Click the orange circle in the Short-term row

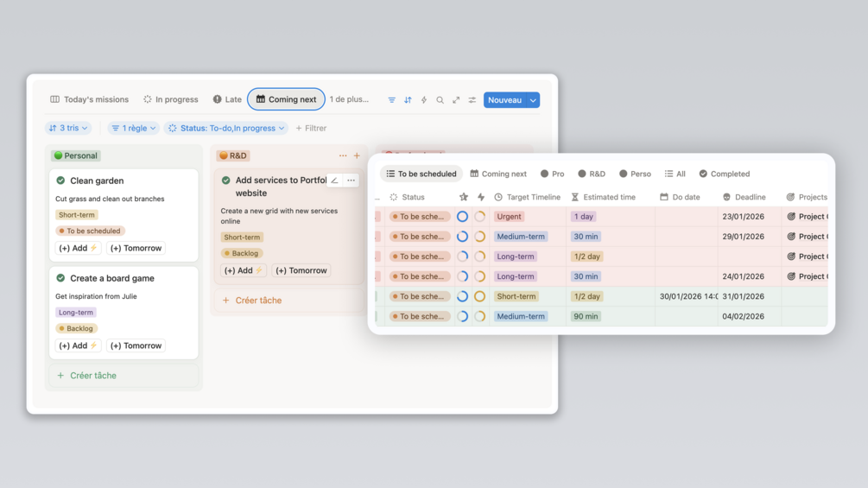[480, 296]
